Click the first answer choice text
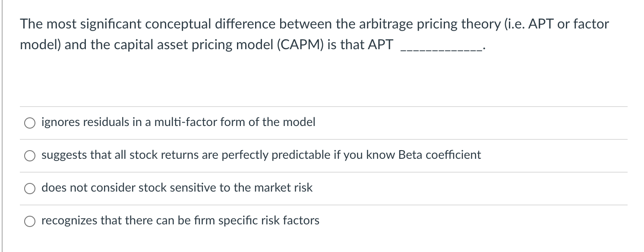This screenshot has width=644, height=252. click(178, 122)
